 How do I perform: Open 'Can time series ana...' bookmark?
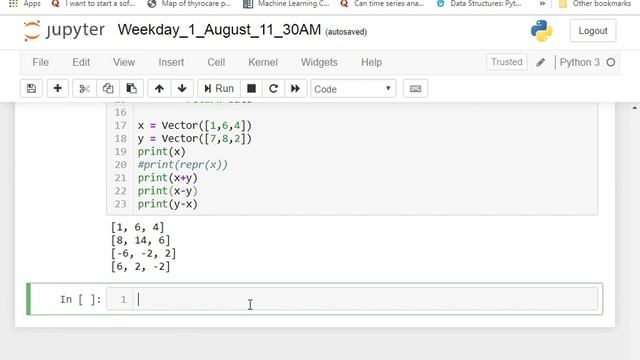click(382, 4)
